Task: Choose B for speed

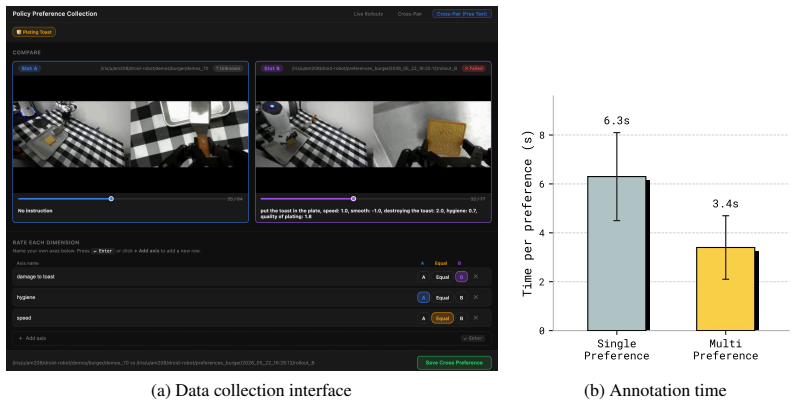Action: (x=461, y=318)
